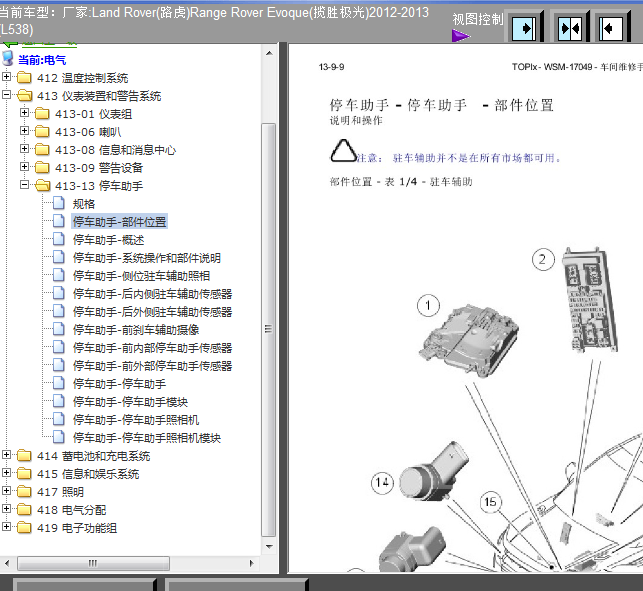
Task: Click the folder icon for 413-09 警告设备
Action: 42,167
